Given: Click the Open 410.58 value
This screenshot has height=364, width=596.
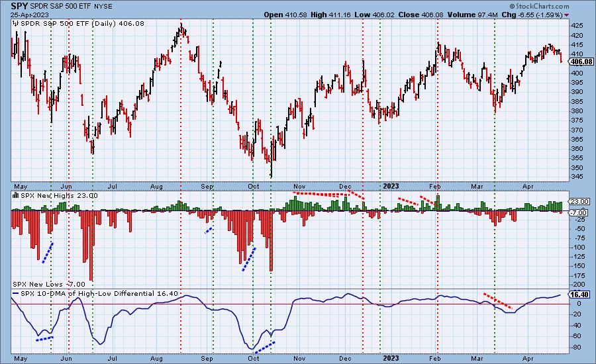Looking at the screenshot, I should coord(286,15).
